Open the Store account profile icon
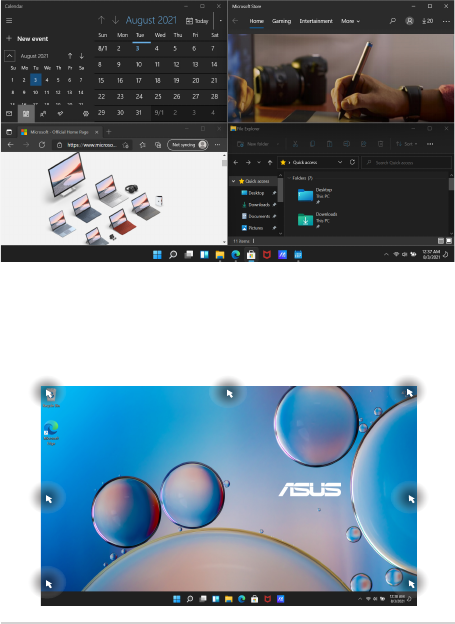 point(409,21)
